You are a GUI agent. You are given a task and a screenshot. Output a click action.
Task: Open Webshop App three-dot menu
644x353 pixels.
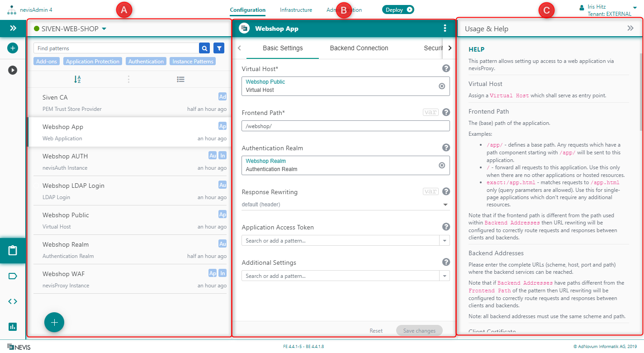pos(445,28)
